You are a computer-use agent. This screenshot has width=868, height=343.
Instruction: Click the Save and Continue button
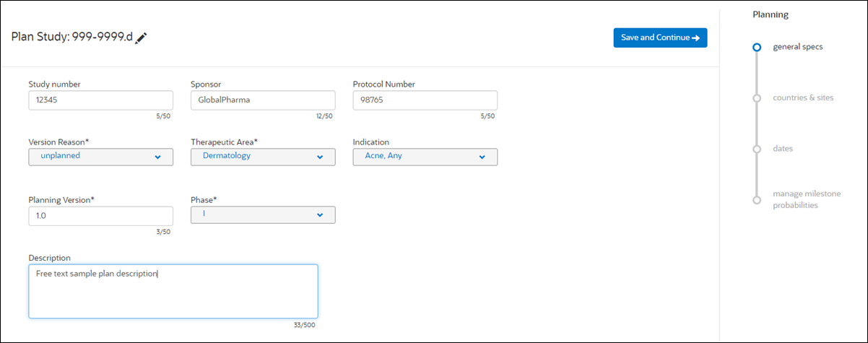[660, 38]
